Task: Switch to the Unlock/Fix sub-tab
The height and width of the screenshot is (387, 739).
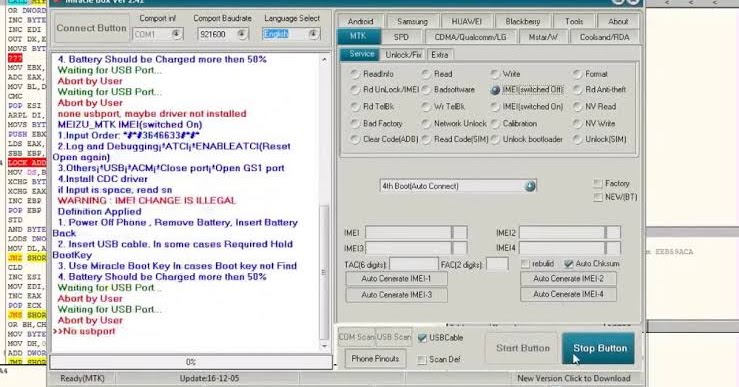Action: (x=403, y=55)
